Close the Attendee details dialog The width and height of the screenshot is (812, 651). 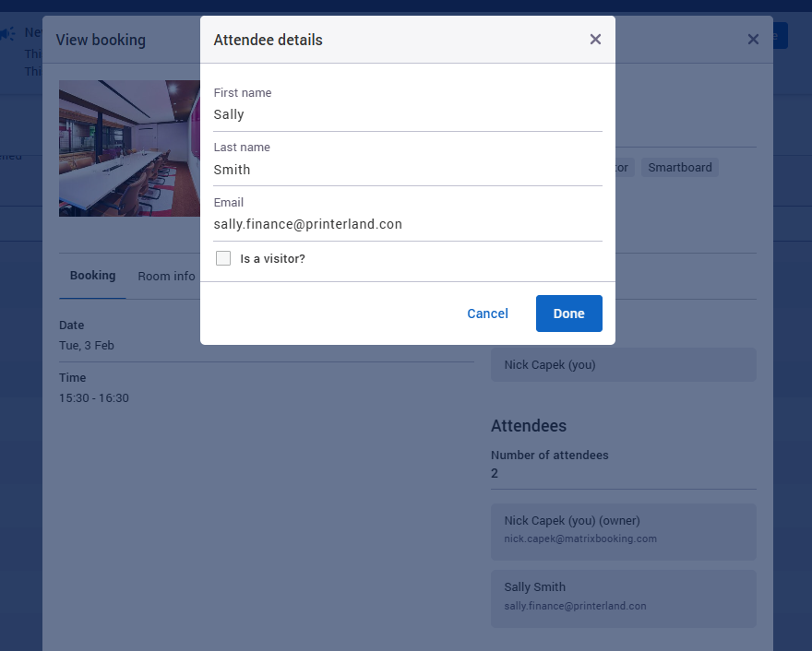coord(595,40)
